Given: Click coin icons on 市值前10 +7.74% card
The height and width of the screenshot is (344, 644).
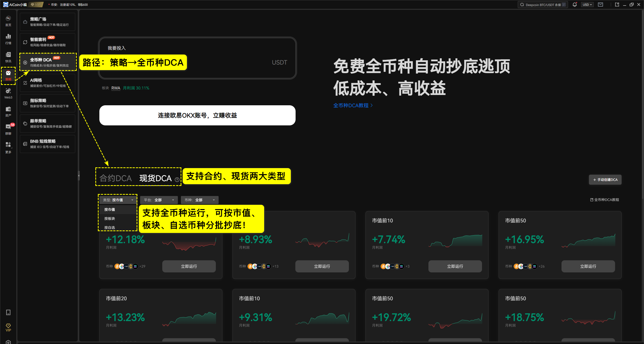Looking at the screenshot, I should coord(392,266).
